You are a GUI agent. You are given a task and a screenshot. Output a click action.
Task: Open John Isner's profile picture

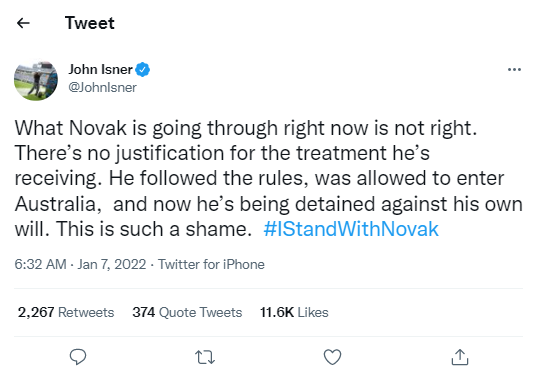click(36, 81)
